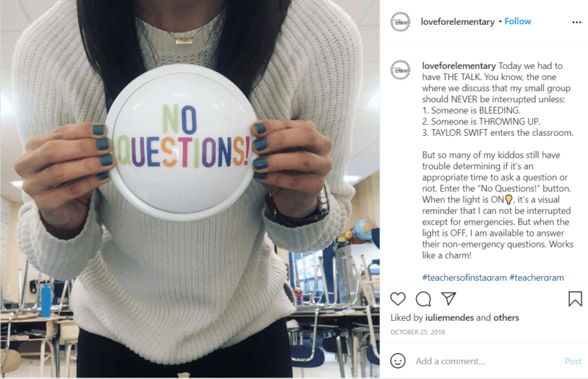Click the Add a comment field
Viewport: 588px width, 379px height.
click(487, 361)
